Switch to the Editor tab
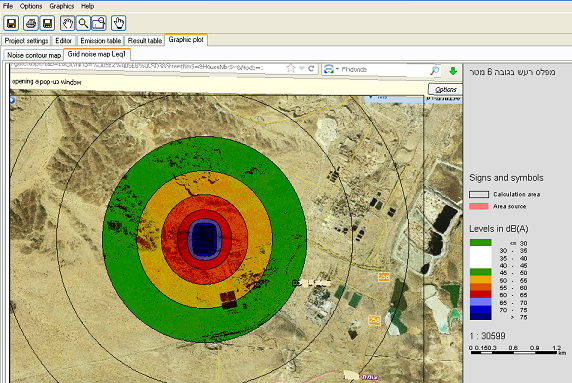Screen dimensions: 572x383 63,41
